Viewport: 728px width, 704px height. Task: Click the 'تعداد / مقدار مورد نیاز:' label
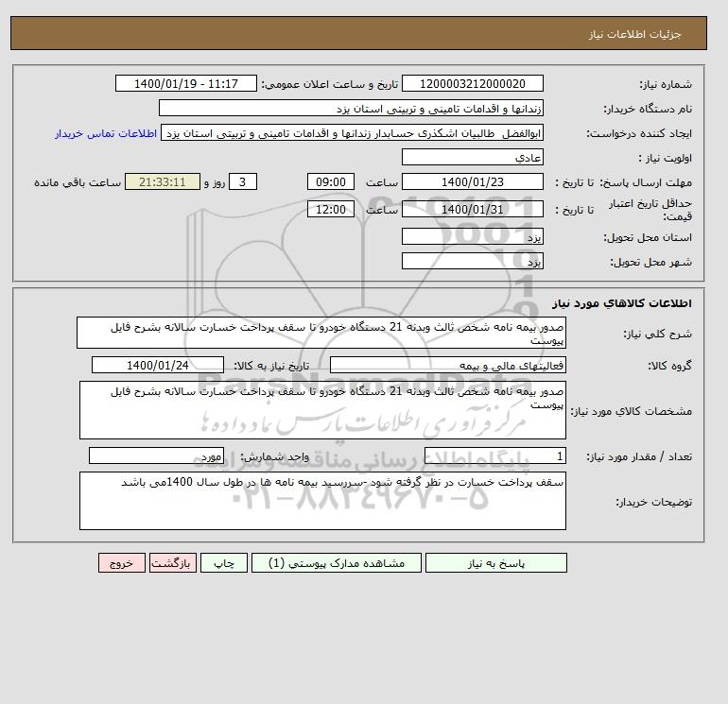(x=639, y=456)
